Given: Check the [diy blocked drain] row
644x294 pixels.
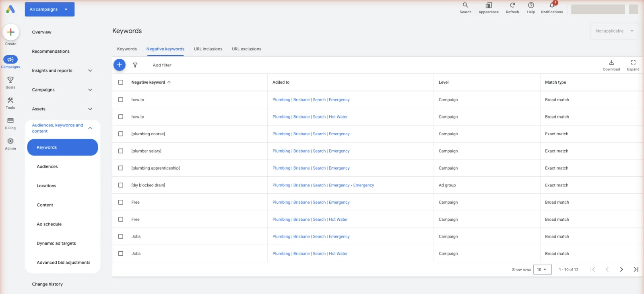Looking at the screenshot, I should pyautogui.click(x=121, y=185).
